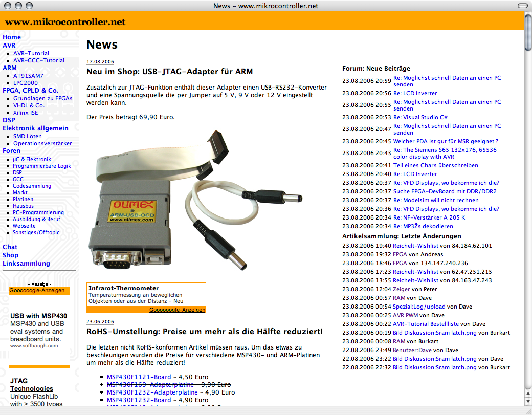The image size is (532, 415).
Task: Open the Foren section link
Action: 11,150
